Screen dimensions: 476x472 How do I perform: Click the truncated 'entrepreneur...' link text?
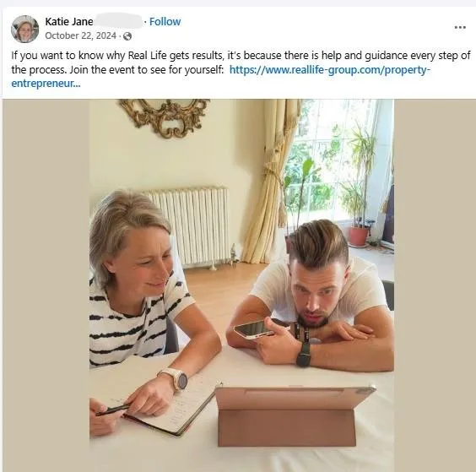click(x=46, y=84)
